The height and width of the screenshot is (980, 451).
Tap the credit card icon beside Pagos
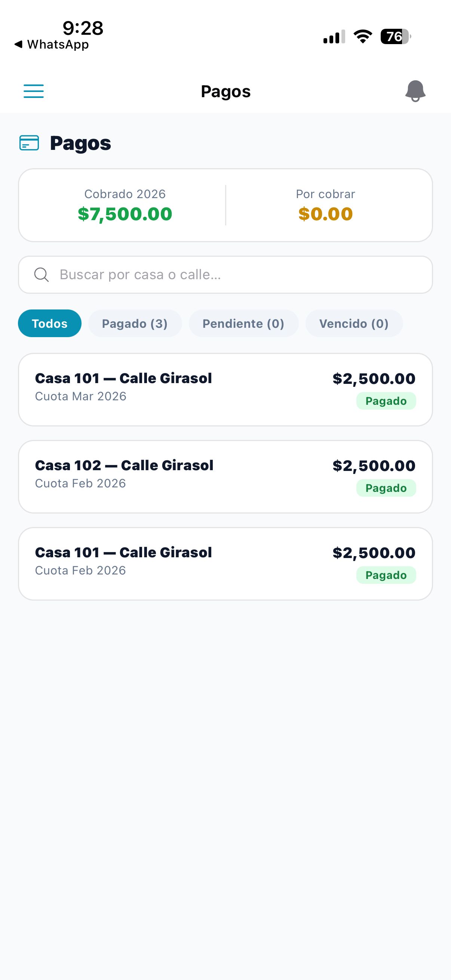coord(29,143)
